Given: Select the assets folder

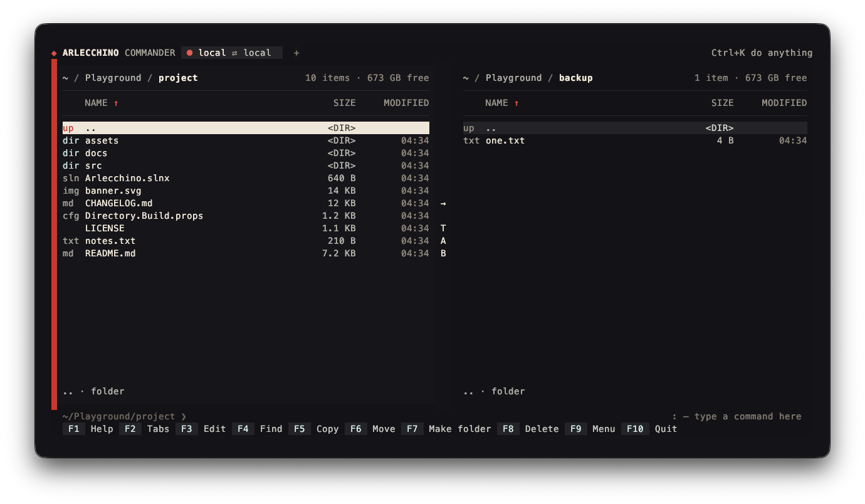Looking at the screenshot, I should pyautogui.click(x=246, y=140).
